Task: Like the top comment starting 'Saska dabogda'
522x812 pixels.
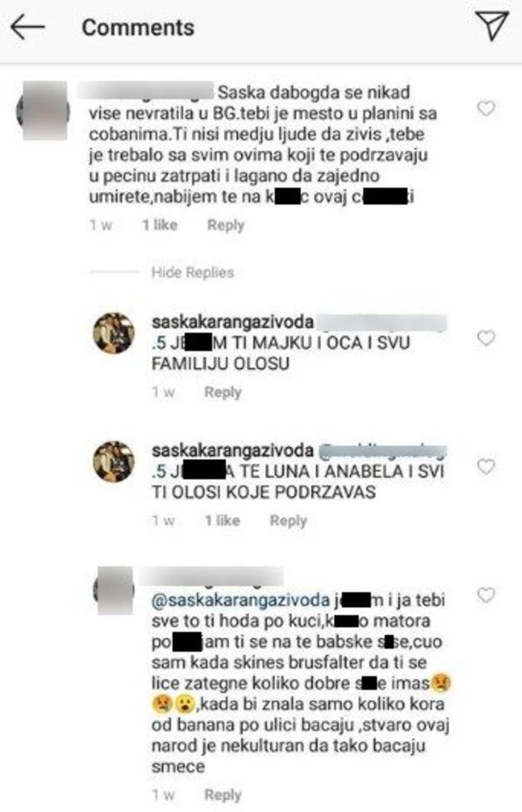Action: [x=486, y=108]
